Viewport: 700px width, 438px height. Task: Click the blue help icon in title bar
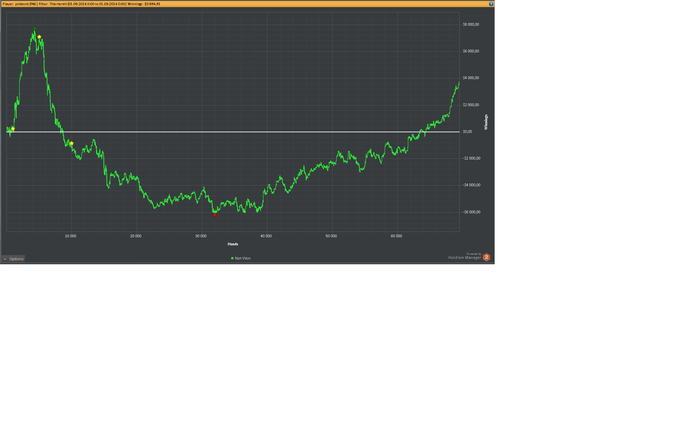(491, 4)
